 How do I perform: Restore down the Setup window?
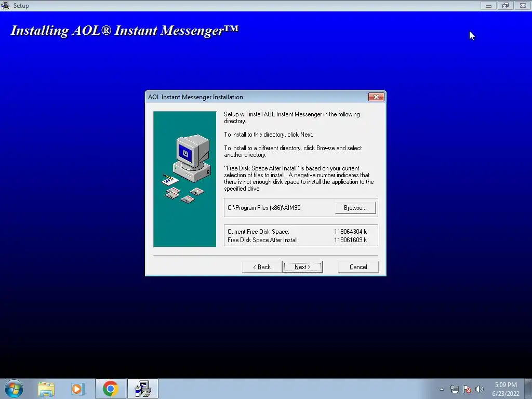point(506,5)
